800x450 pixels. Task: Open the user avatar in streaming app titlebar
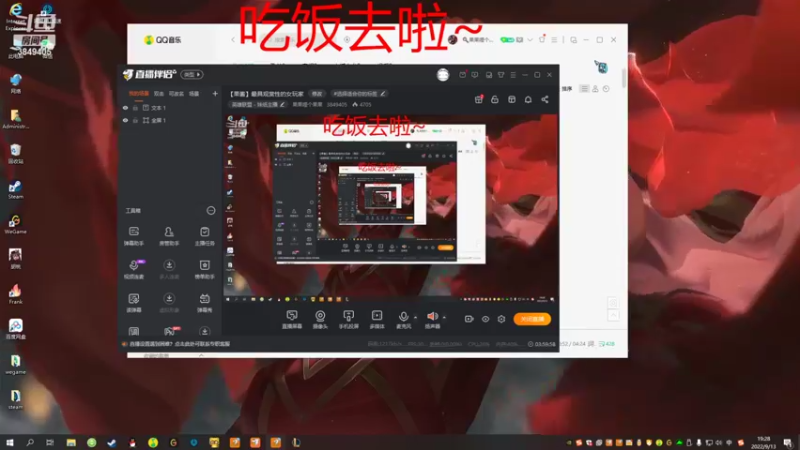coord(443,75)
